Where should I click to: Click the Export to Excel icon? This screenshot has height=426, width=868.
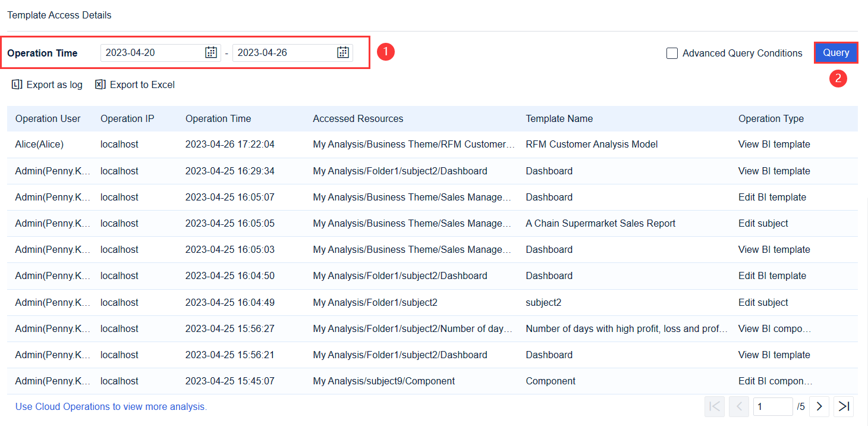point(100,84)
